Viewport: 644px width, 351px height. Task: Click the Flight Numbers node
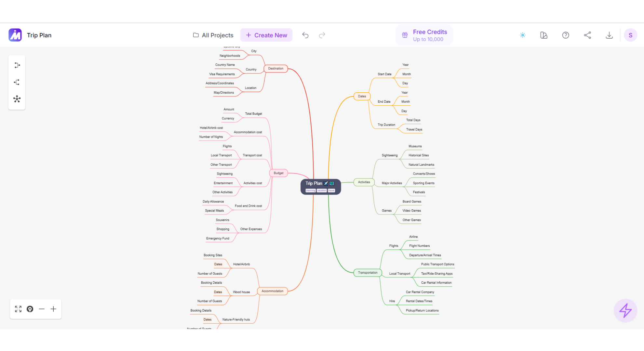click(x=420, y=246)
